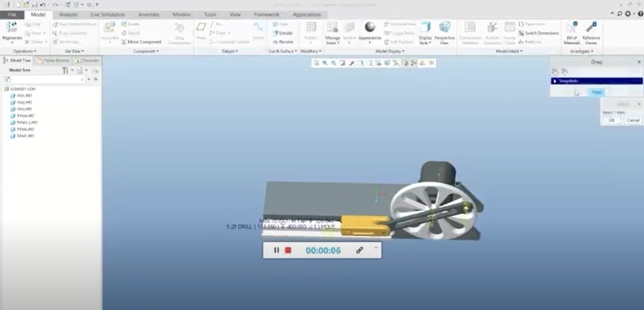Select the Extrude tool
The image size is (644, 310).
pos(283,33)
